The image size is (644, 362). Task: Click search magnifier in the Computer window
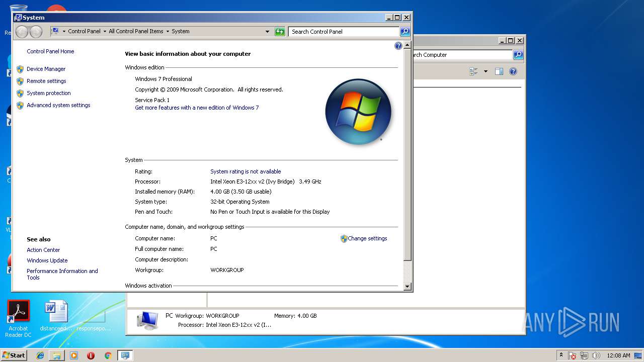(x=518, y=55)
